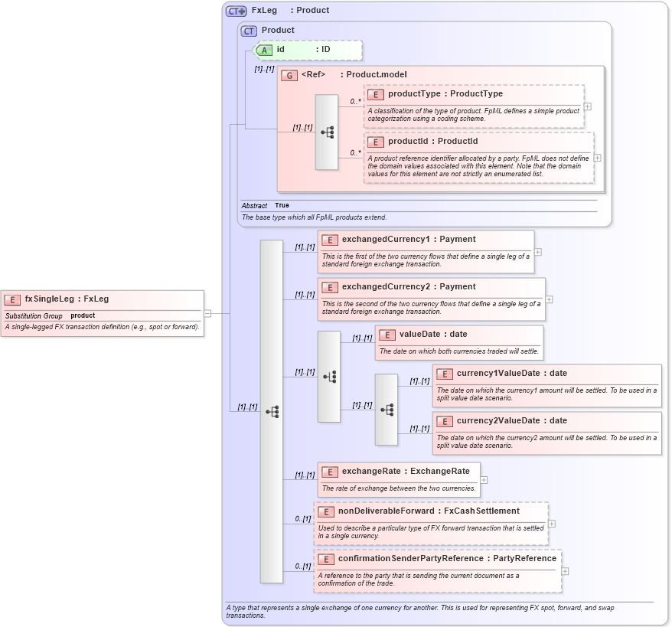Select the nested compositor near currency1ValueDate
This screenshot has width=672, height=627.
point(387,410)
